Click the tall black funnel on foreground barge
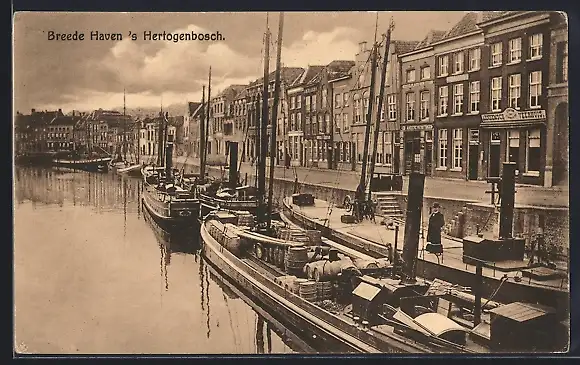 pyautogui.click(x=413, y=226)
